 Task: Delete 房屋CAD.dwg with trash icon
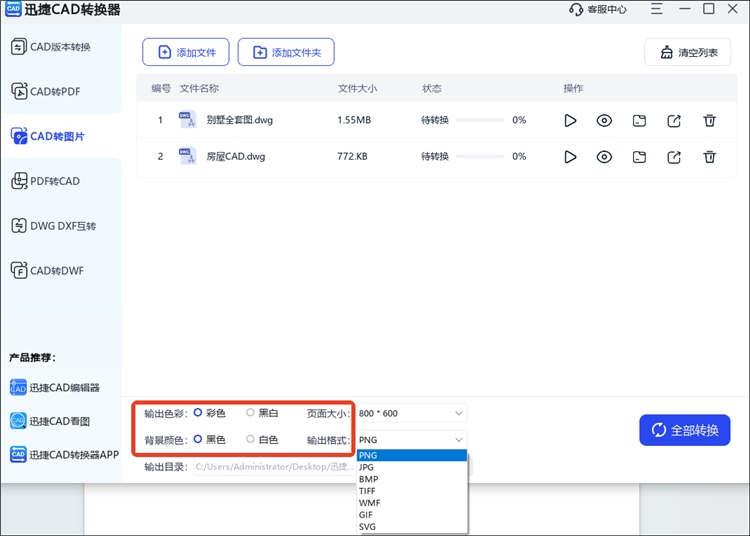click(709, 157)
